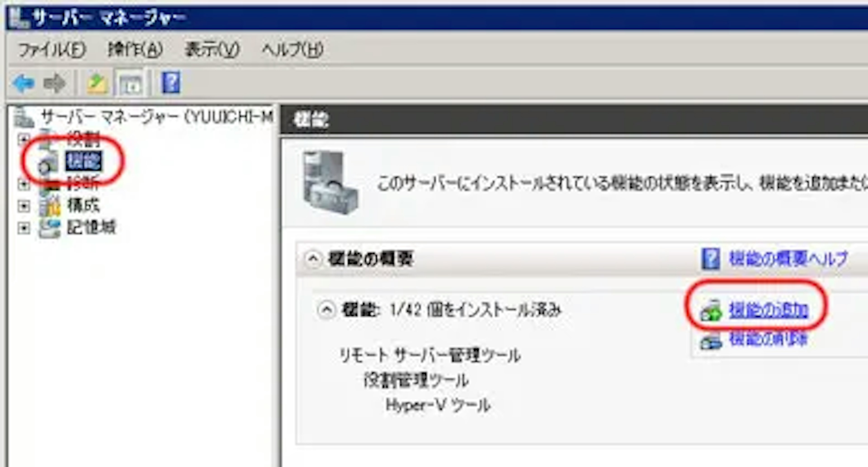The height and width of the screenshot is (467, 868).
Task: Expand the 診断 tree node
Action: click(24, 184)
